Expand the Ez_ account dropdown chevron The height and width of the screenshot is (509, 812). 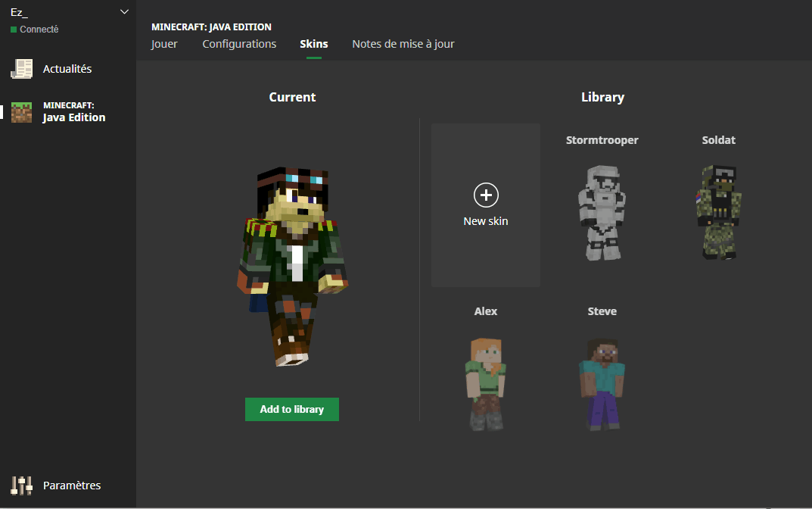pos(124,12)
